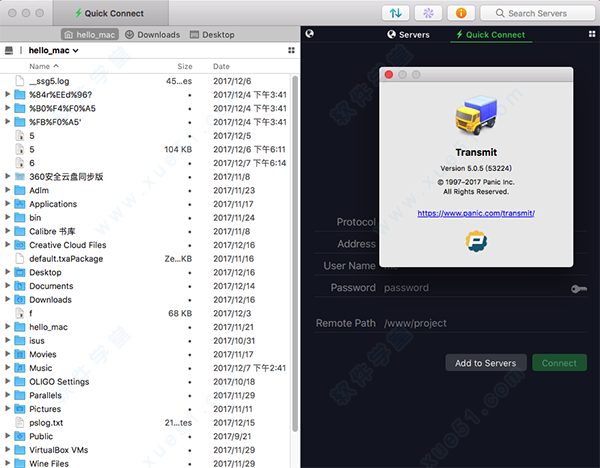The image size is (600, 468).
Task: Click the file icon named f
Action: click(x=20, y=313)
